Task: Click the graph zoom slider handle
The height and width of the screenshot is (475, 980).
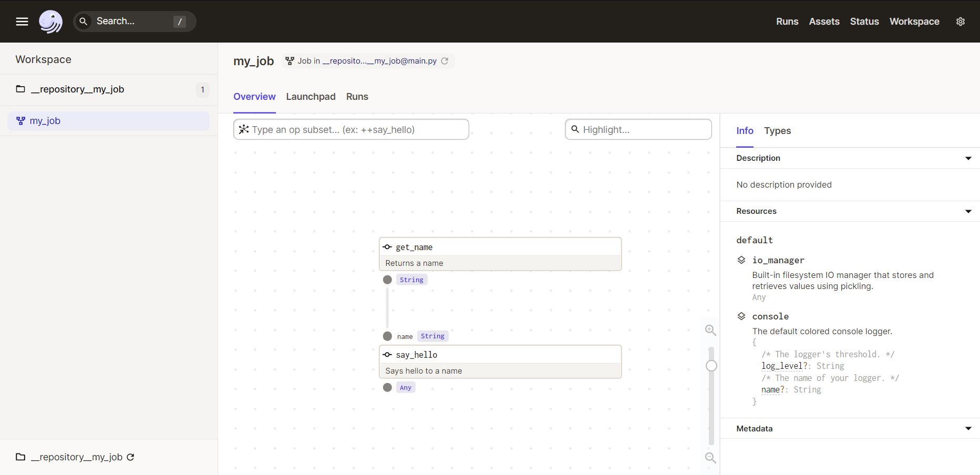Action: click(711, 366)
